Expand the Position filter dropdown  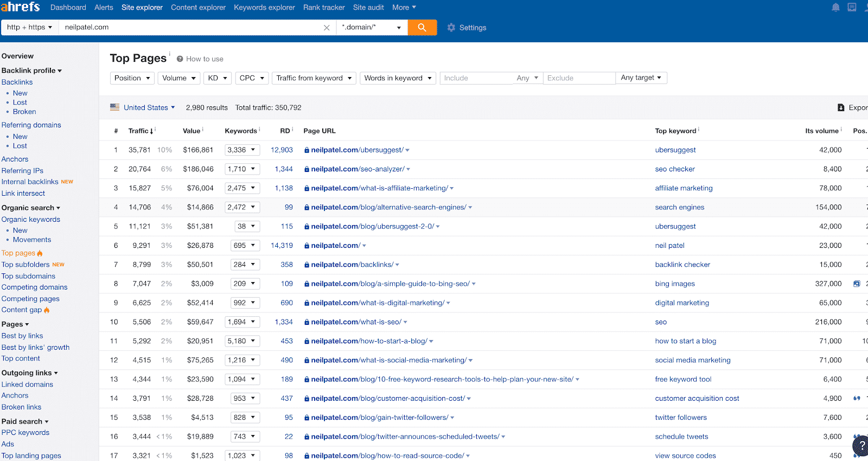point(132,78)
